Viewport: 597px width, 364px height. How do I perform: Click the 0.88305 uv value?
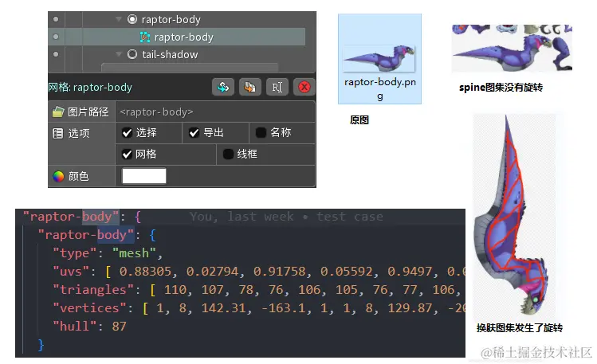(145, 271)
